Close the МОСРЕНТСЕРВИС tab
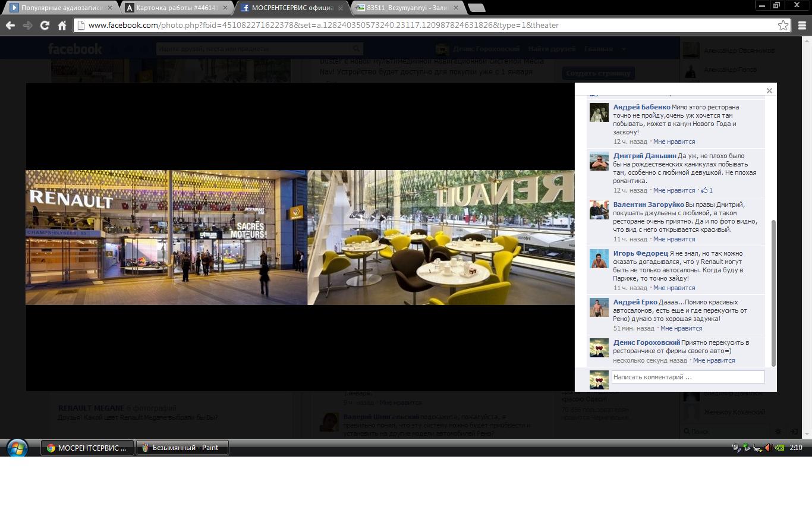812x522 pixels. coord(340,8)
